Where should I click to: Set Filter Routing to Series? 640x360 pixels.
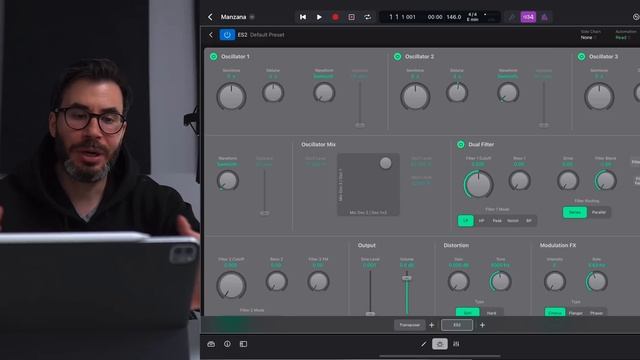click(575, 212)
